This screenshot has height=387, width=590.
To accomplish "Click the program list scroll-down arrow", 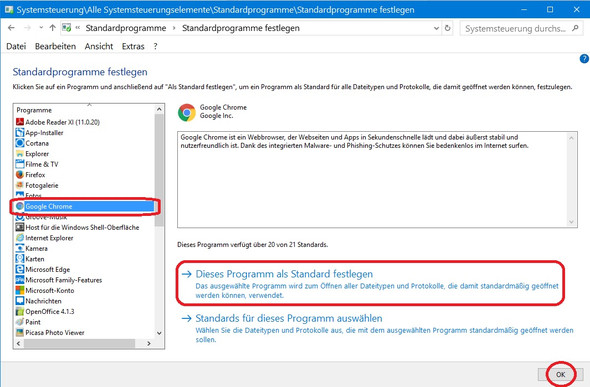I will tap(159, 333).
